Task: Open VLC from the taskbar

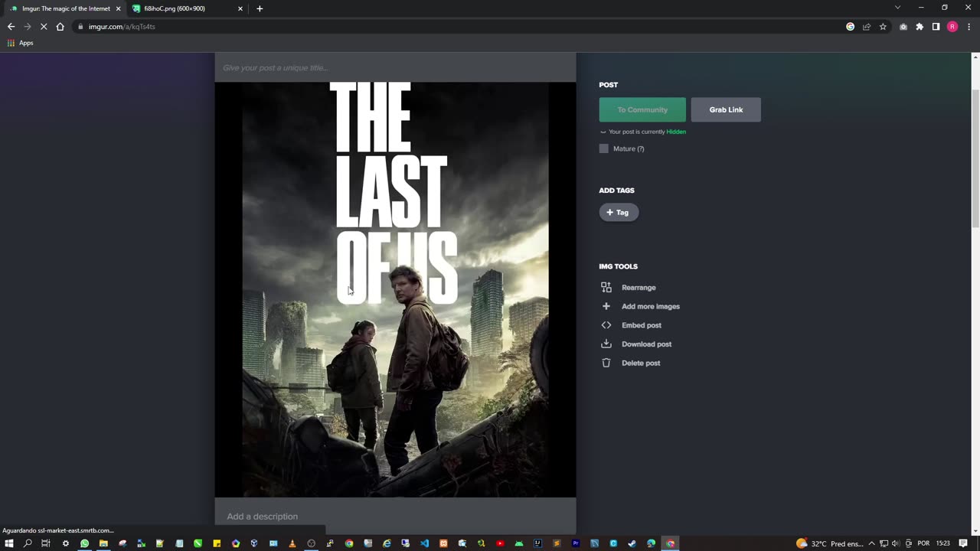Action: pos(292,543)
